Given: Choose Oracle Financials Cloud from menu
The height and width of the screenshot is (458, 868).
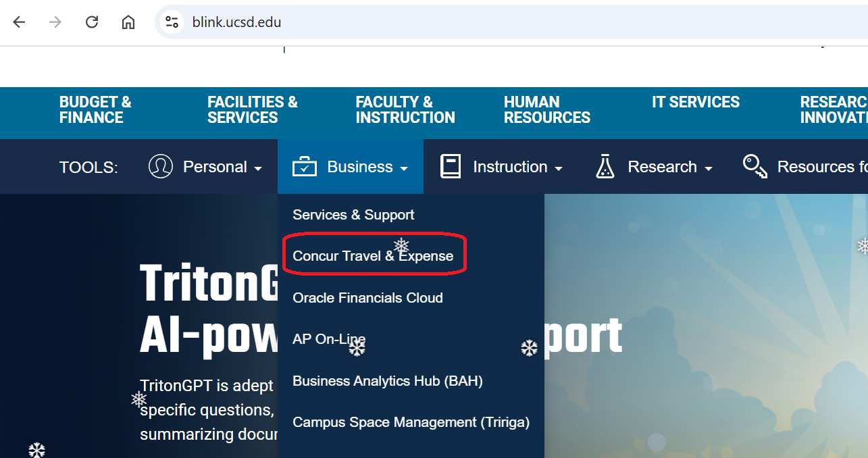Looking at the screenshot, I should click(367, 298).
